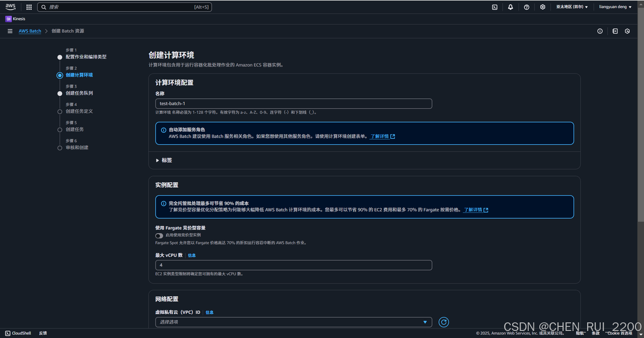Open CloudShell in the footer
644x338 pixels.
(x=18, y=333)
